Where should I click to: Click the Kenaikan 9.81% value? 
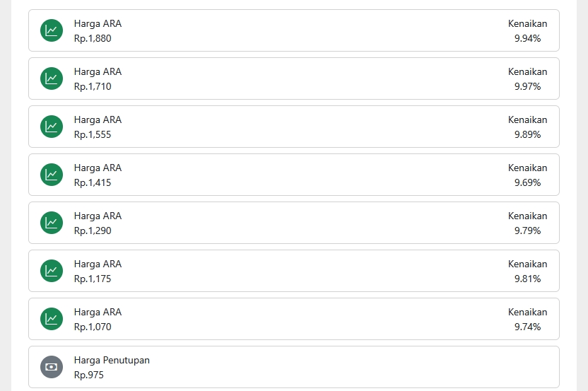528,279
